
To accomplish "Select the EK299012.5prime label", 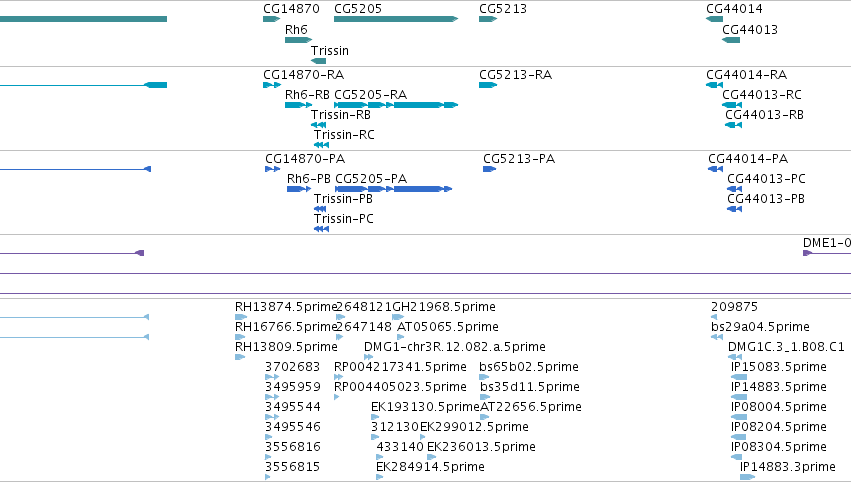I will point(474,428).
